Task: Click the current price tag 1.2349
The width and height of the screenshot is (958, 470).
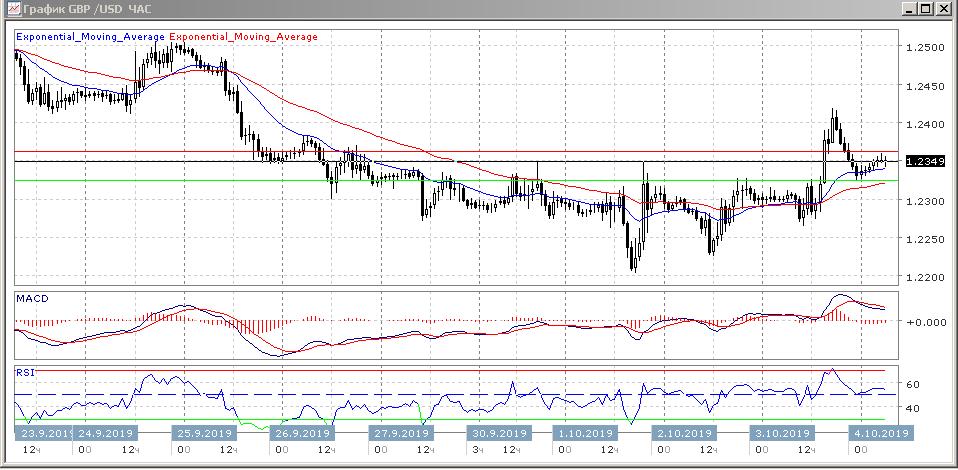Action: [x=924, y=162]
